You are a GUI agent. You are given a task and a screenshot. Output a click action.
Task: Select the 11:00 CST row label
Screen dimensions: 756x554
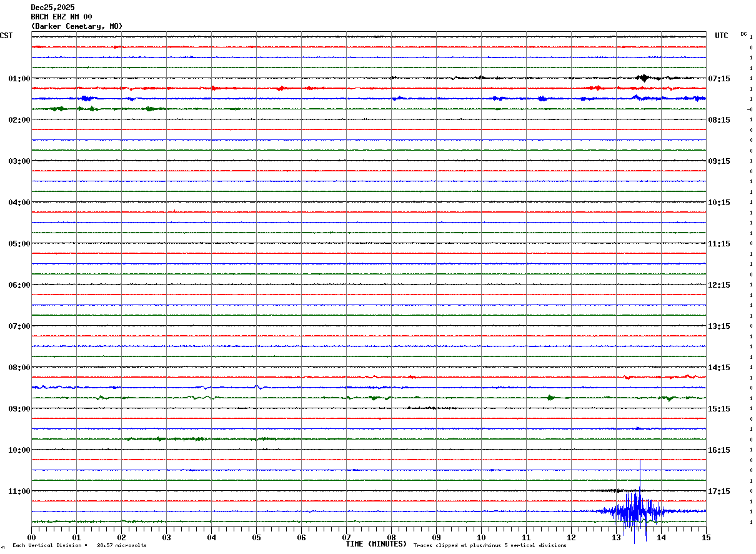(19, 491)
